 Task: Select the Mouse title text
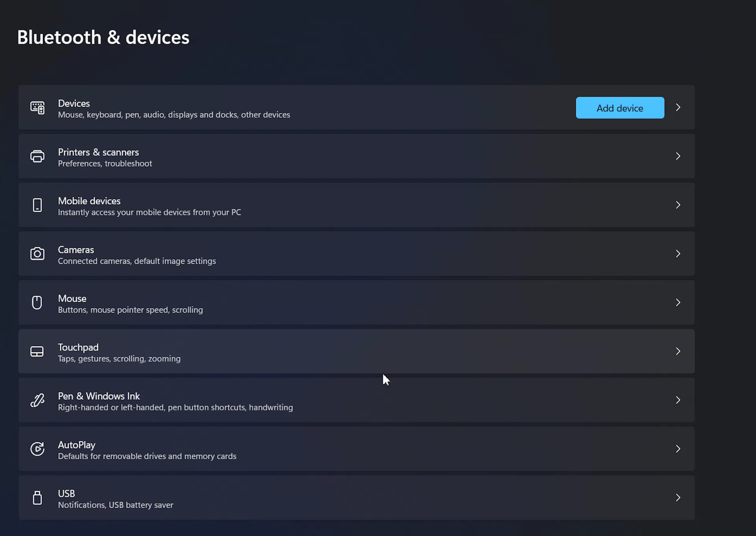pos(72,299)
